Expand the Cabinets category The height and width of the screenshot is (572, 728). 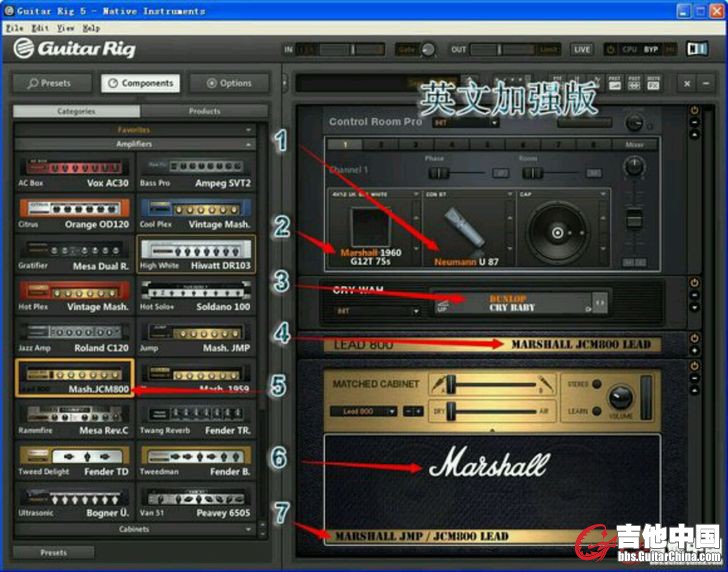pyautogui.click(x=135, y=529)
